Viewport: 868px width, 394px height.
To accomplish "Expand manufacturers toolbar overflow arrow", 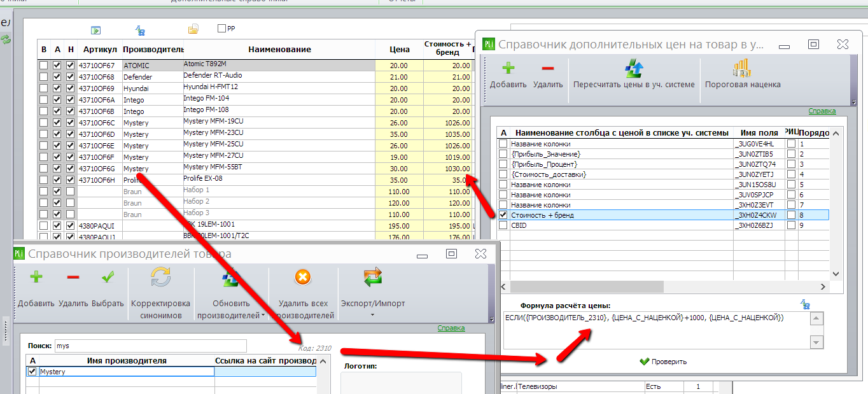I will (491, 320).
